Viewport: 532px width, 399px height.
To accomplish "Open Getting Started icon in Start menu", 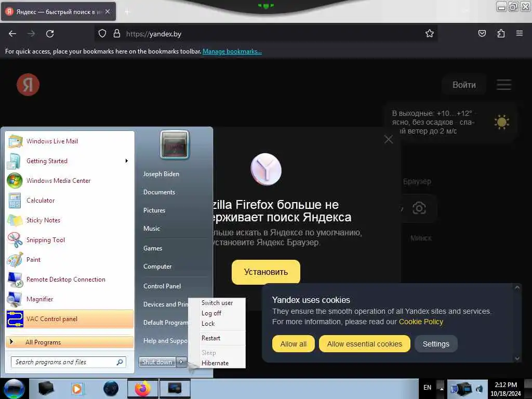I will click(15, 161).
